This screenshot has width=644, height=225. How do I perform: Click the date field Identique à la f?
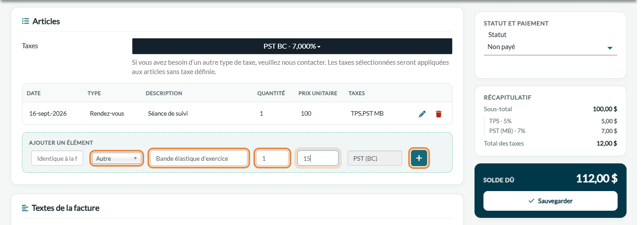tap(57, 158)
